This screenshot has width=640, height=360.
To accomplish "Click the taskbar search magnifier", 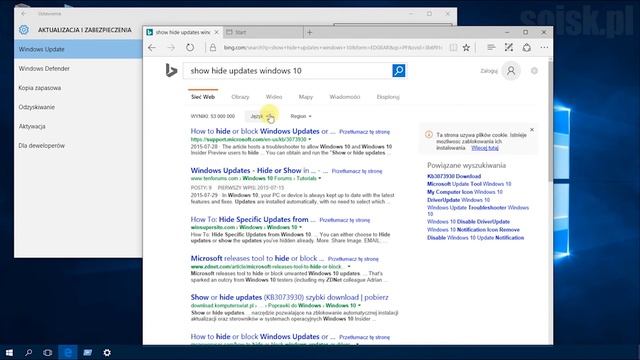I will pyautogui.click(x=28, y=352).
